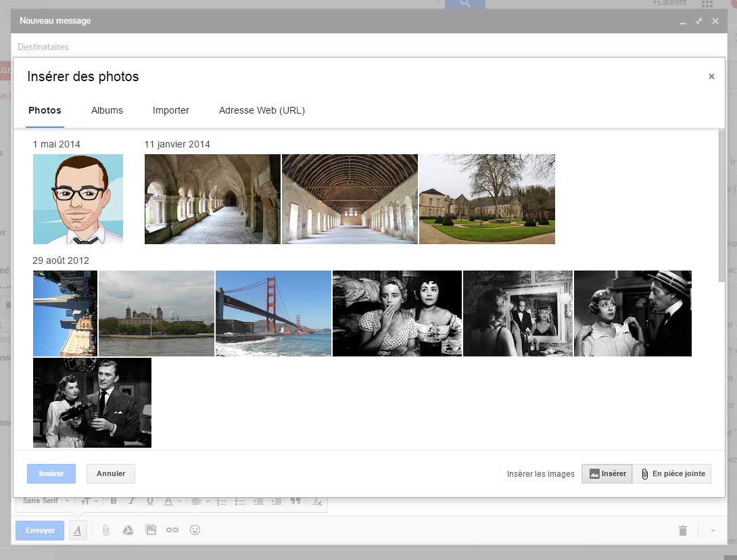
Task: Attach files with the paperclip icon
Action: point(106,530)
